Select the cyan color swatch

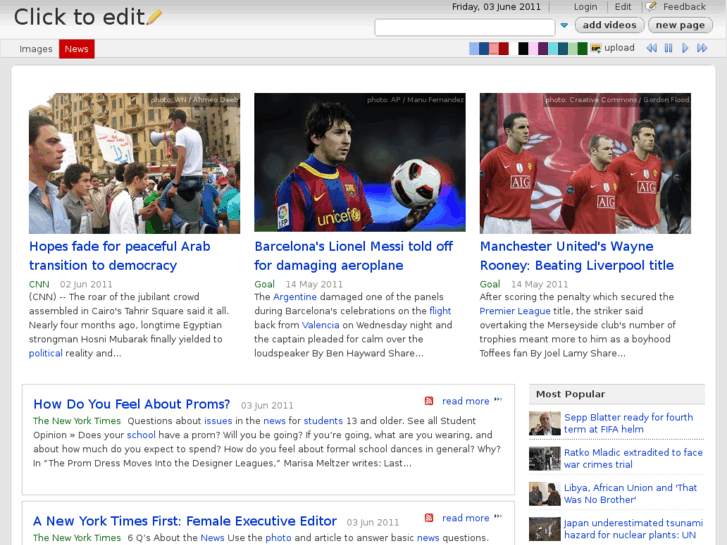click(553, 48)
